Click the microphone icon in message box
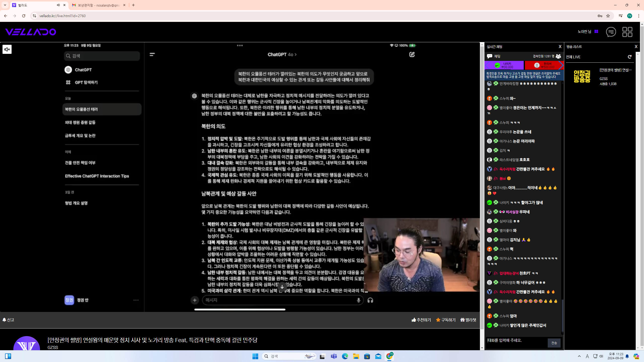The image size is (644, 362). click(x=358, y=300)
